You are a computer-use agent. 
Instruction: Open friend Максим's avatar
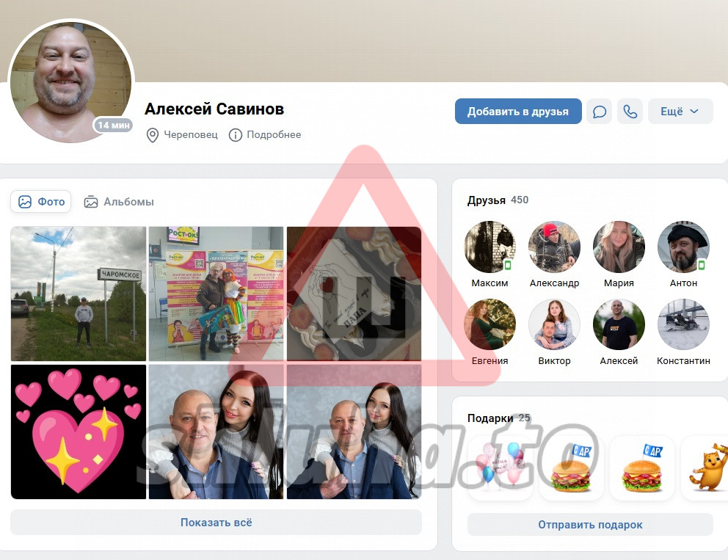489,247
